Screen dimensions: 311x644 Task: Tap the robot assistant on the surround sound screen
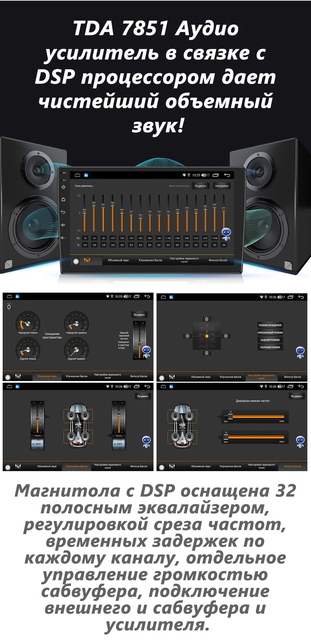coord(146,352)
